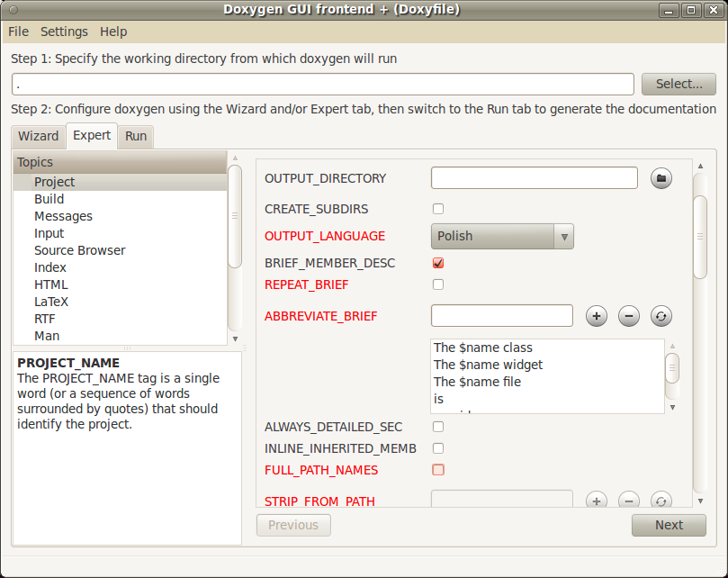
Task: Click the window menu icon in title bar
Action: (13, 10)
